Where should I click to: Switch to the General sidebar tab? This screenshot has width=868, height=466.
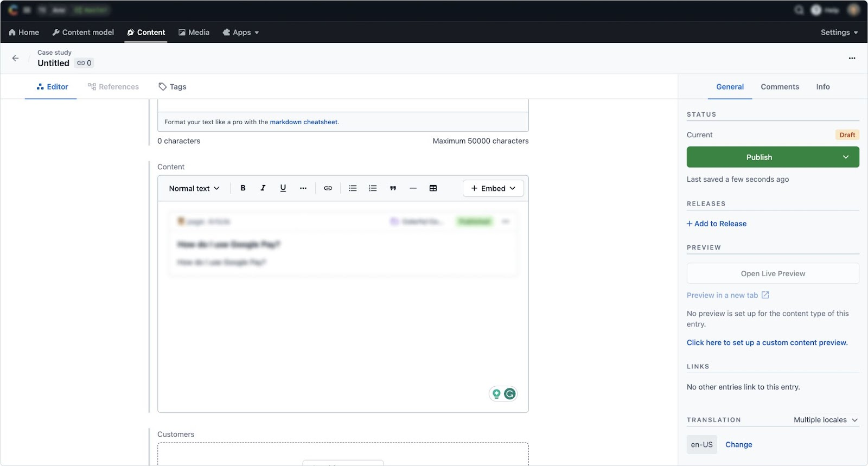pos(730,87)
